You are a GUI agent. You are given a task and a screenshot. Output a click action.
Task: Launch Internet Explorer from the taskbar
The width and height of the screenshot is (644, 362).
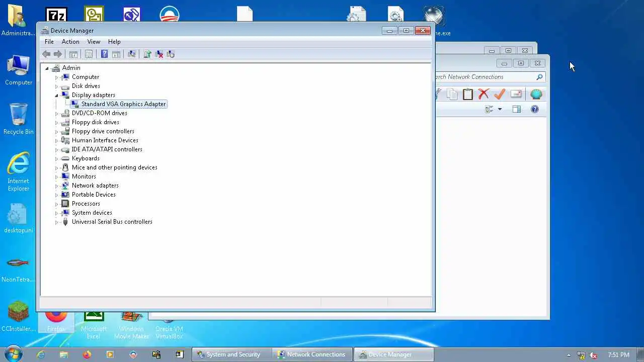point(41,354)
